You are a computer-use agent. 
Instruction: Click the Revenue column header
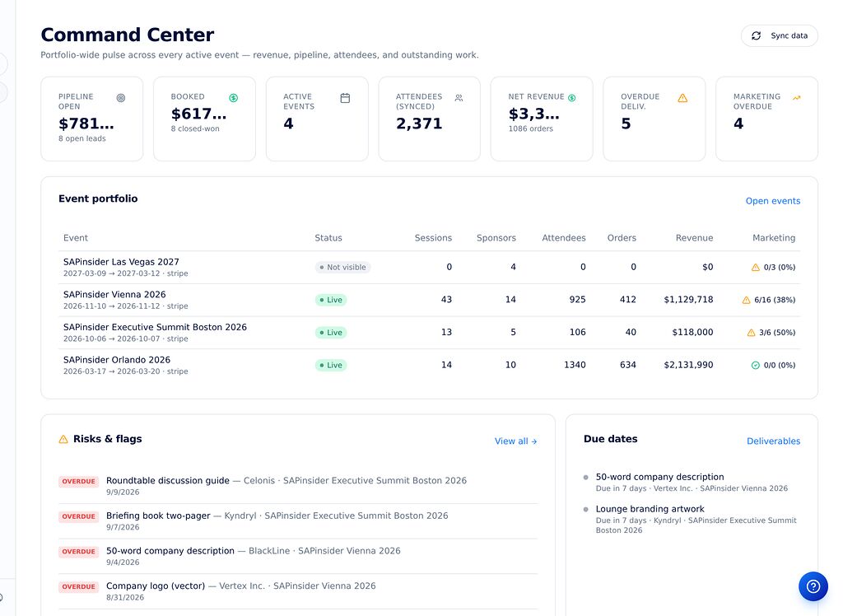694,238
